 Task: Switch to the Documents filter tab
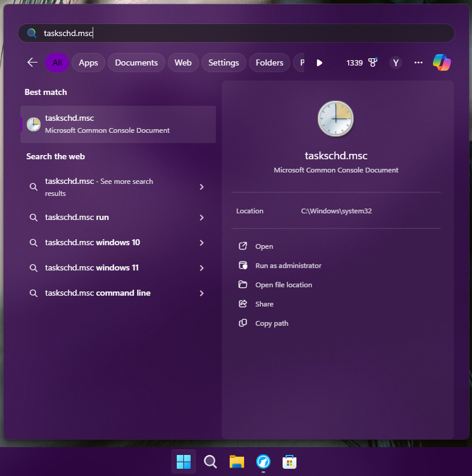click(136, 63)
